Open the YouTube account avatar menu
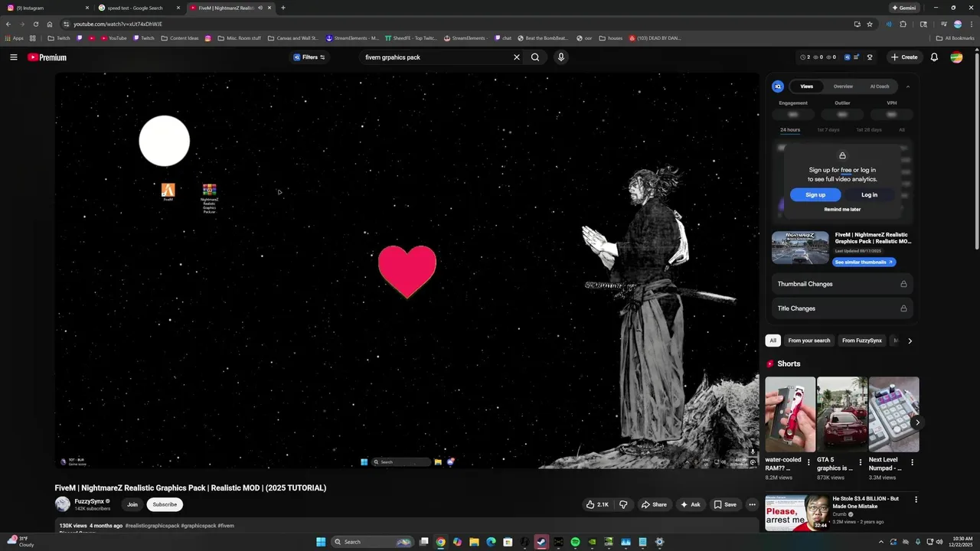This screenshot has height=551, width=980. coord(956,57)
